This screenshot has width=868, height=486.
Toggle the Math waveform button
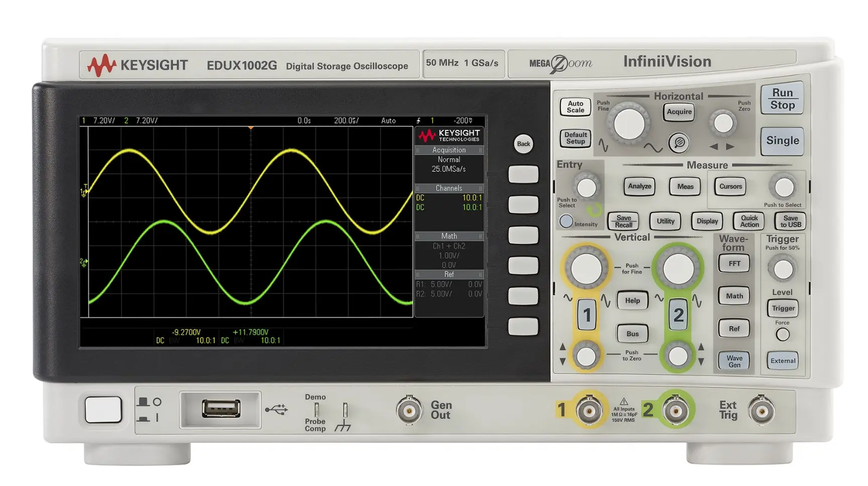pyautogui.click(x=734, y=296)
